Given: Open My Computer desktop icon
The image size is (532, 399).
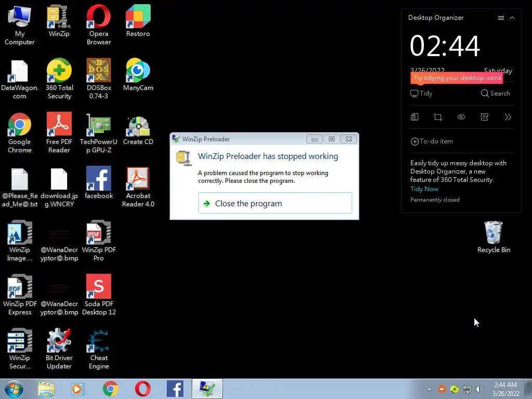Looking at the screenshot, I should pos(19,24).
